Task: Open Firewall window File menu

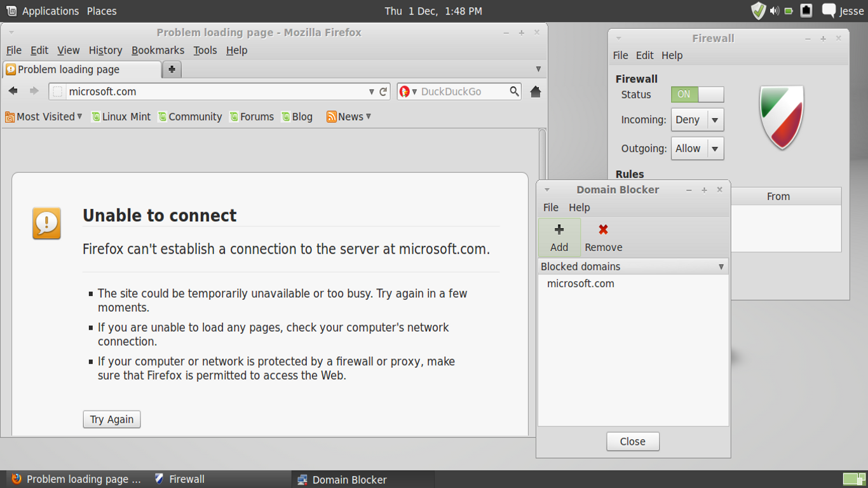Action: [620, 55]
